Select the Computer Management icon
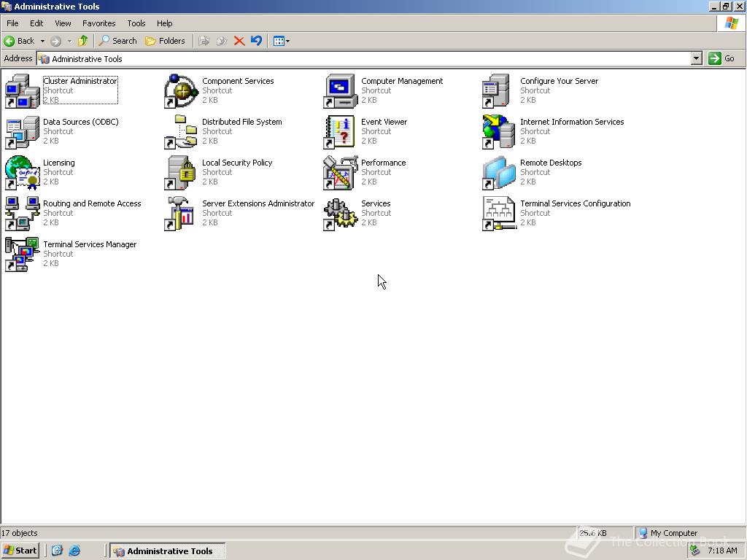This screenshot has width=747, height=560. 340,91
